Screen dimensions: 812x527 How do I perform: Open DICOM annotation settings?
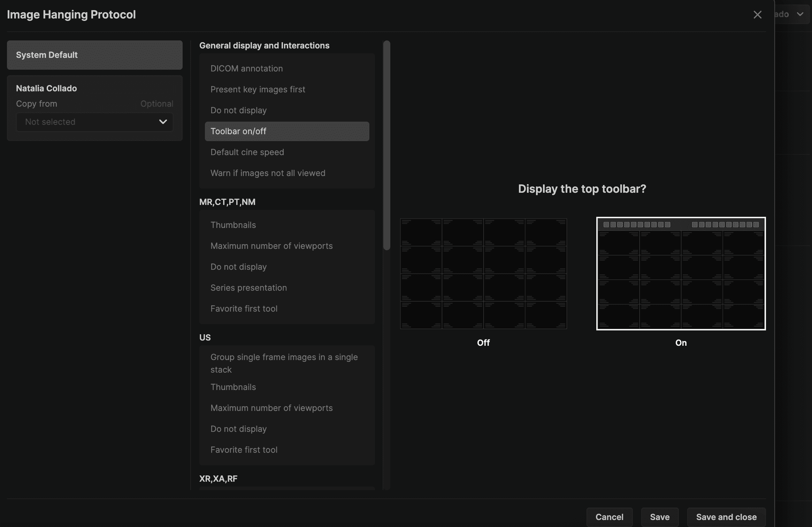pyautogui.click(x=246, y=69)
